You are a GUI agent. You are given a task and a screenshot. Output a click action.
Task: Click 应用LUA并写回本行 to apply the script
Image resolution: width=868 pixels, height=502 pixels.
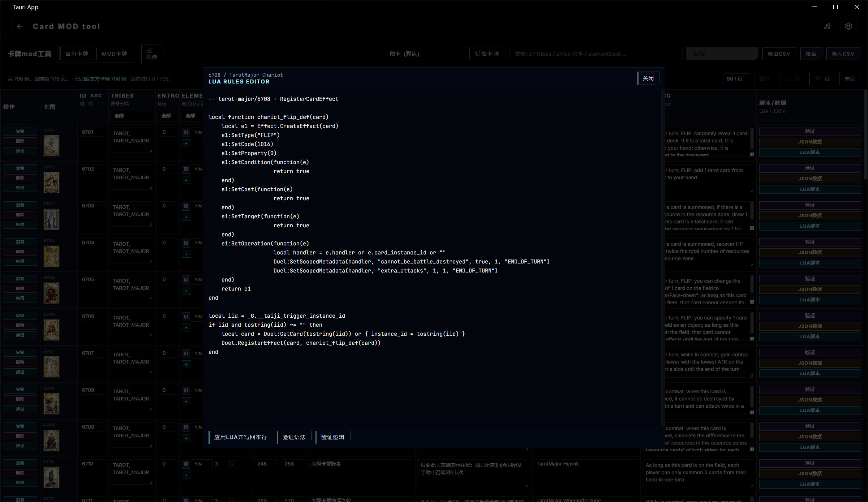pos(241,437)
